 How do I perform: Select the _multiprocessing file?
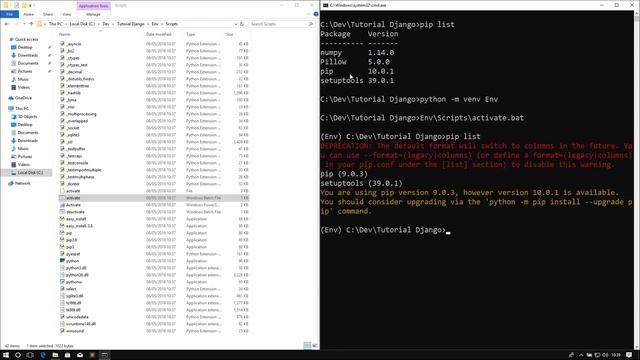coord(81,114)
